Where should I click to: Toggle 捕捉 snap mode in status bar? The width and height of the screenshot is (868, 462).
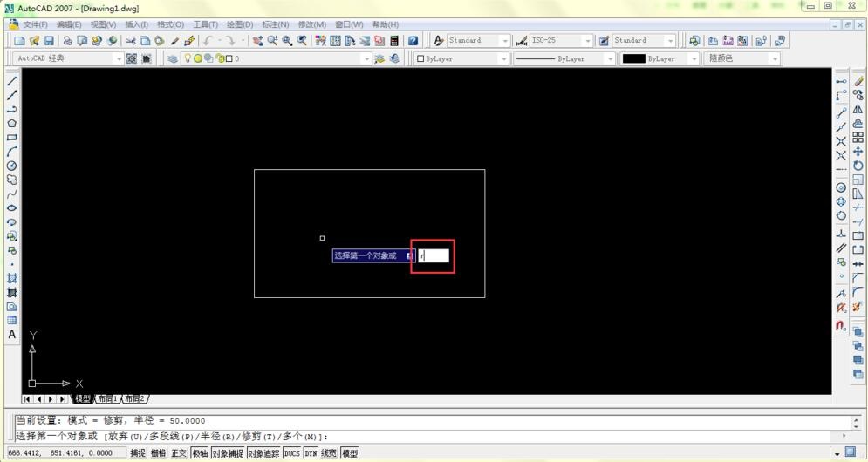[x=138, y=453]
